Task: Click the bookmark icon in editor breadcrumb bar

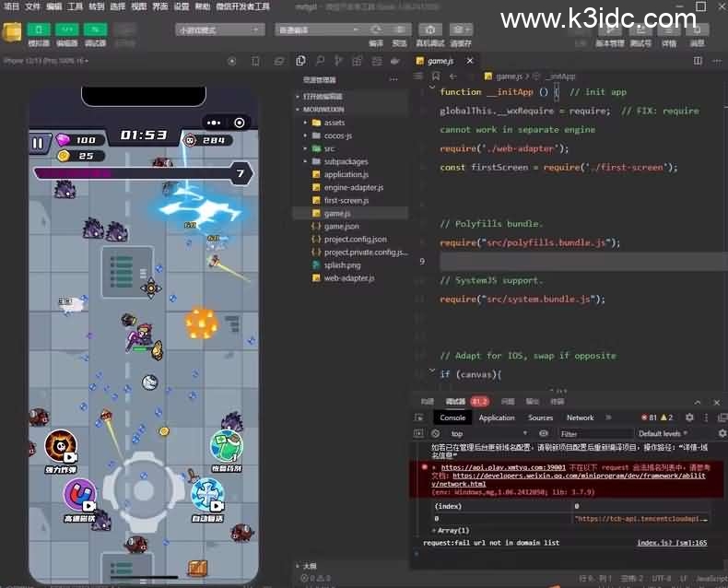Action: tap(436, 76)
